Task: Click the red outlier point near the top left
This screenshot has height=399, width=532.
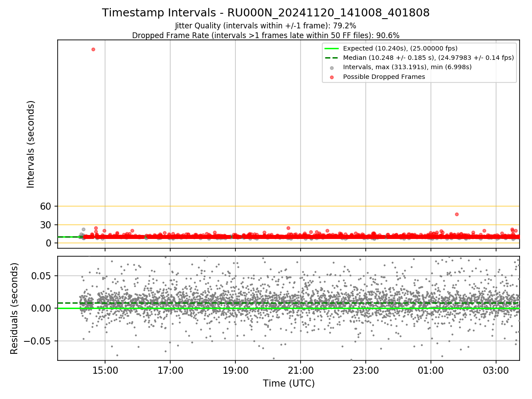Action: [x=93, y=49]
